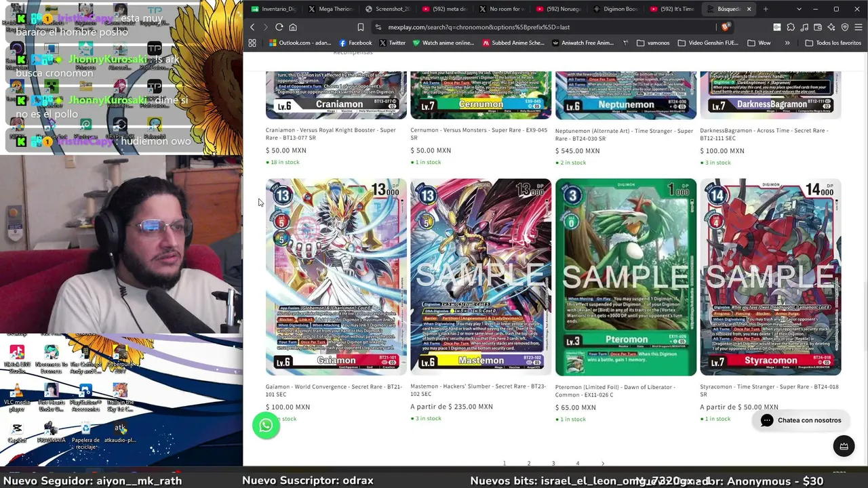Close the Búsqueda tab
The image size is (868, 488).
[x=749, y=9]
